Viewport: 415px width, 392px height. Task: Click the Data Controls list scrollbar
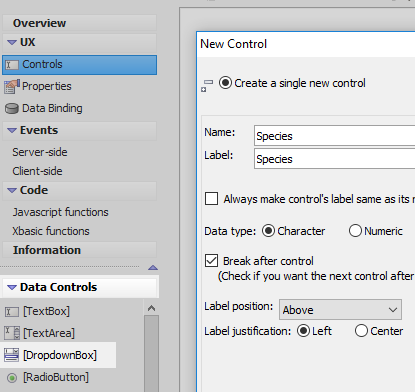(151, 353)
